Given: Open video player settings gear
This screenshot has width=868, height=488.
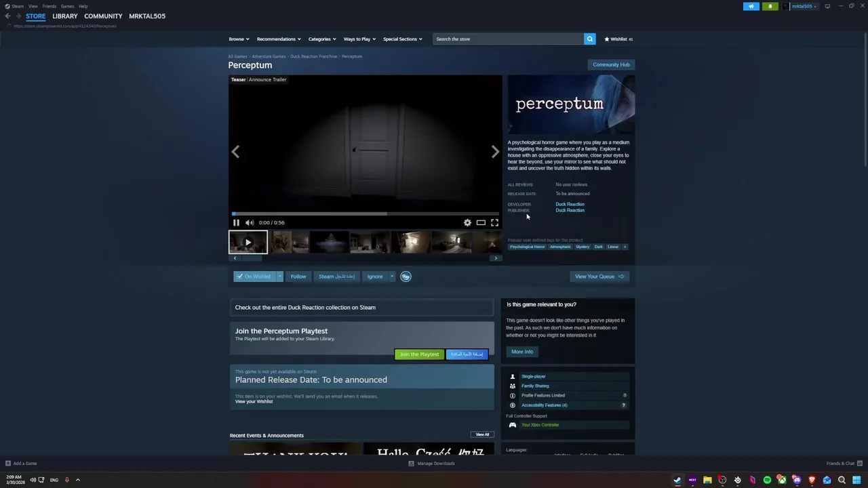Looking at the screenshot, I should [x=467, y=222].
